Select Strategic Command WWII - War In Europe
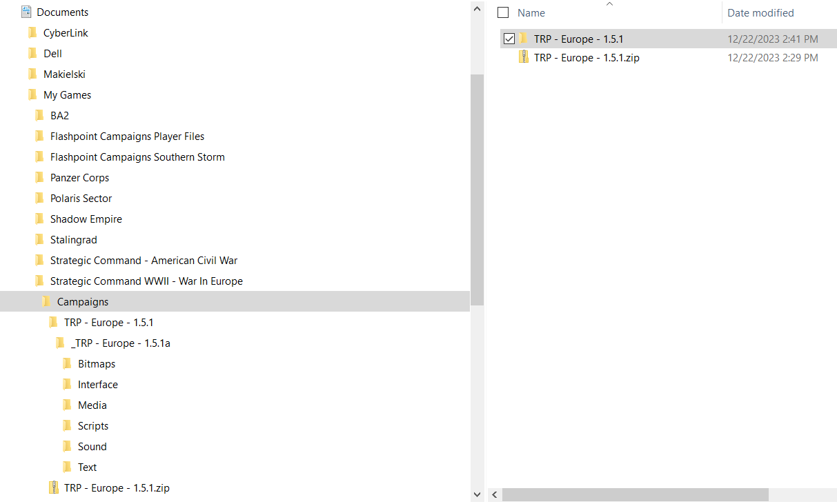 [x=146, y=281]
